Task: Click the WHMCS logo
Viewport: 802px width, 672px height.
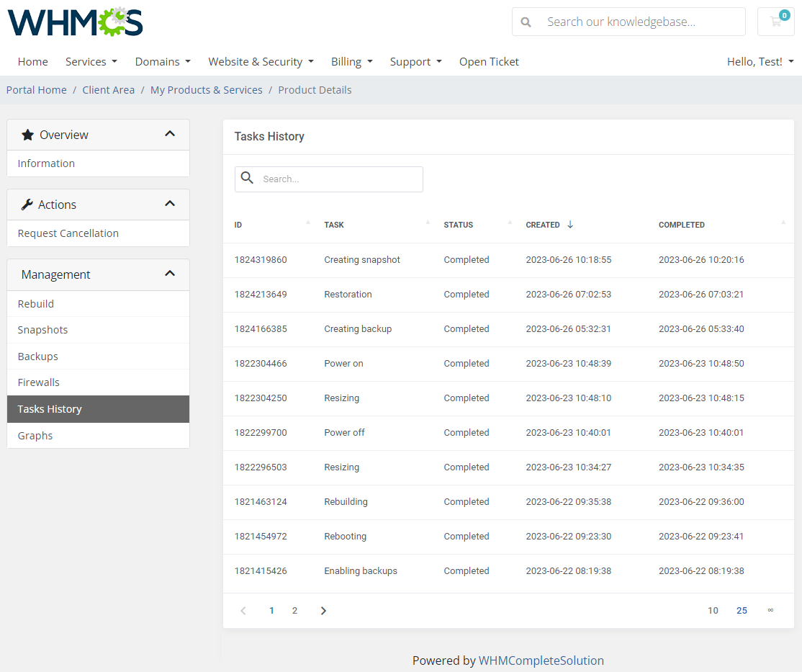Action: [x=74, y=22]
